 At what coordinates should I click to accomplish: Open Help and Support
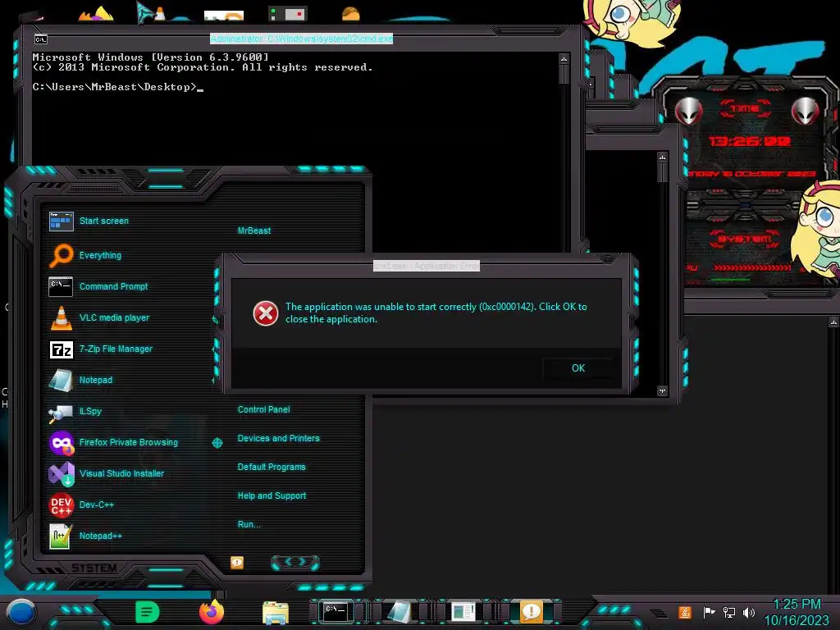[x=272, y=496]
